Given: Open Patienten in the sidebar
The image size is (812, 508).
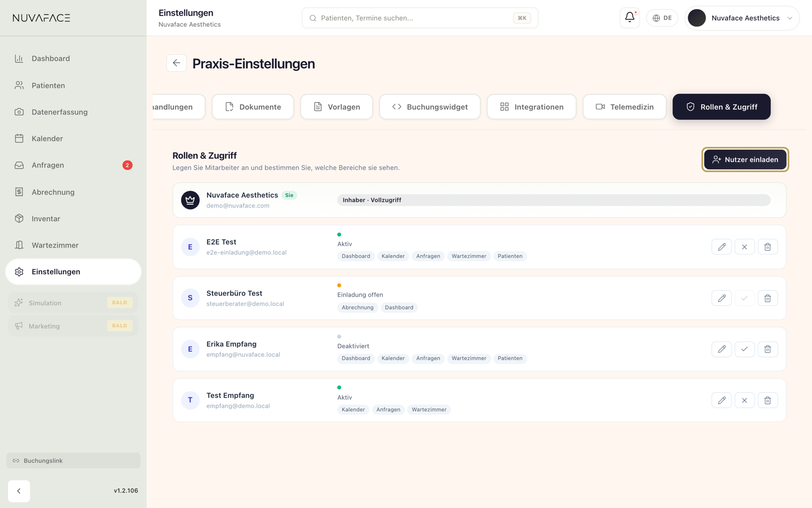Looking at the screenshot, I should (x=73, y=85).
